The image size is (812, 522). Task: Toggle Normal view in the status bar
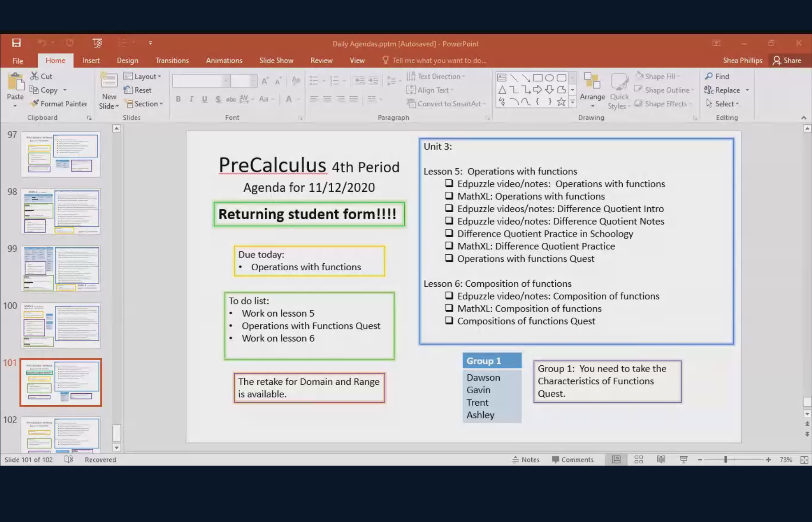click(616, 460)
